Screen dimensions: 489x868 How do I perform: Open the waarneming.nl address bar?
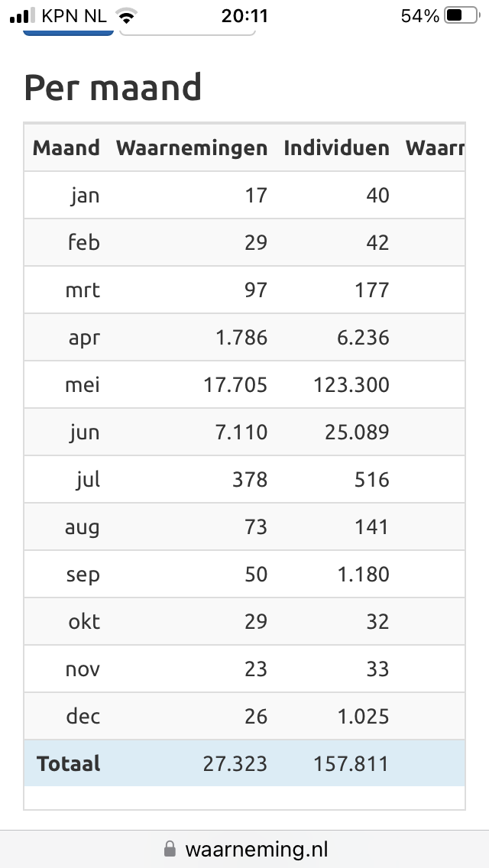pyautogui.click(x=244, y=849)
